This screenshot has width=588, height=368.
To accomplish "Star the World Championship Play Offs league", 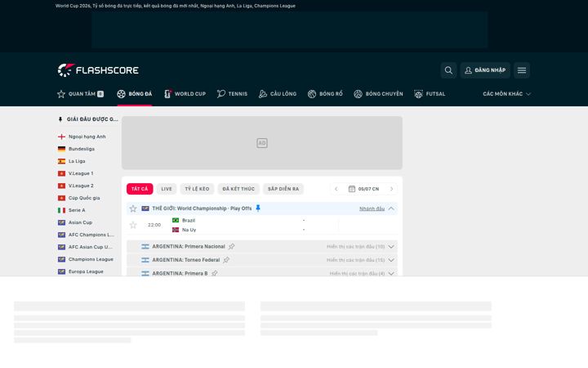I will tap(133, 209).
